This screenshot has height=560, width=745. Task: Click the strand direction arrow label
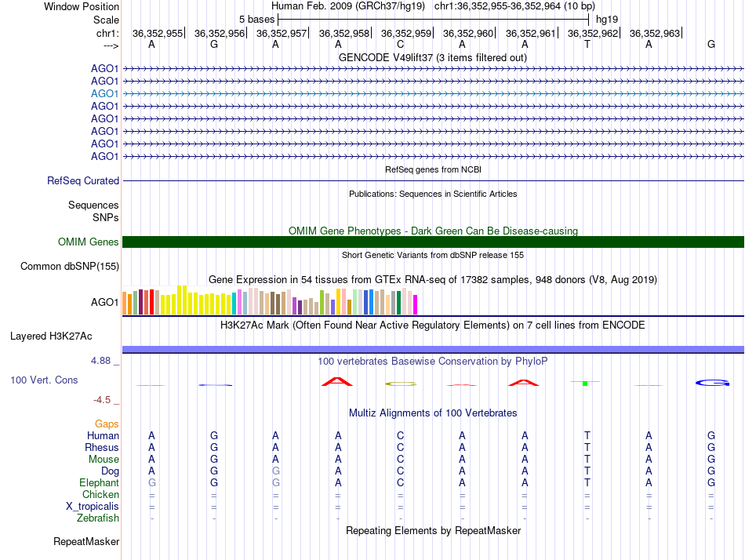coord(111,45)
